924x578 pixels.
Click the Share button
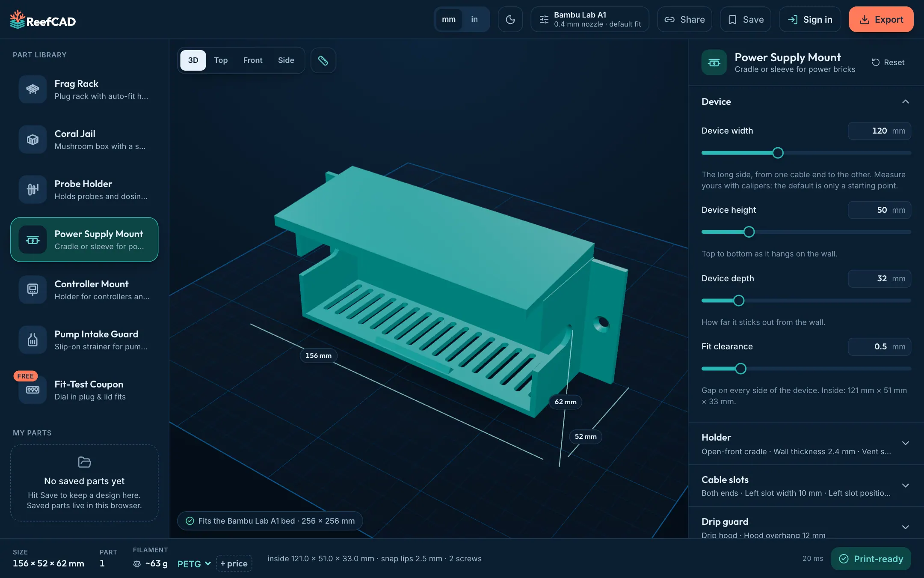point(684,19)
